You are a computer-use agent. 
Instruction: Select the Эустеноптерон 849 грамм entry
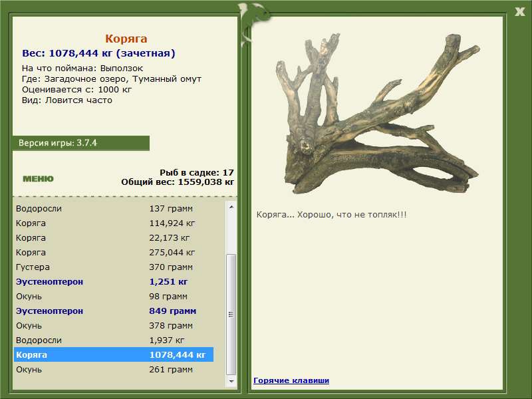coord(114,311)
